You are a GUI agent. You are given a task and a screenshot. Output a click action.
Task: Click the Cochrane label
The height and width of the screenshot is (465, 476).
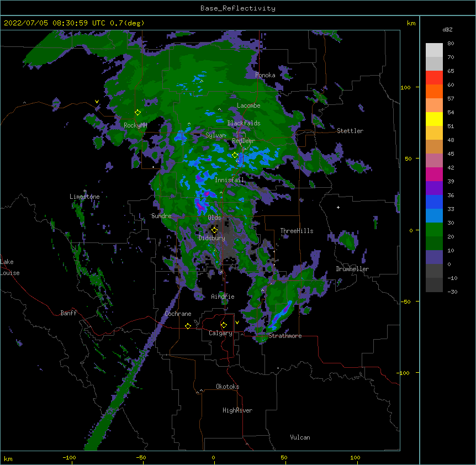pos(178,314)
